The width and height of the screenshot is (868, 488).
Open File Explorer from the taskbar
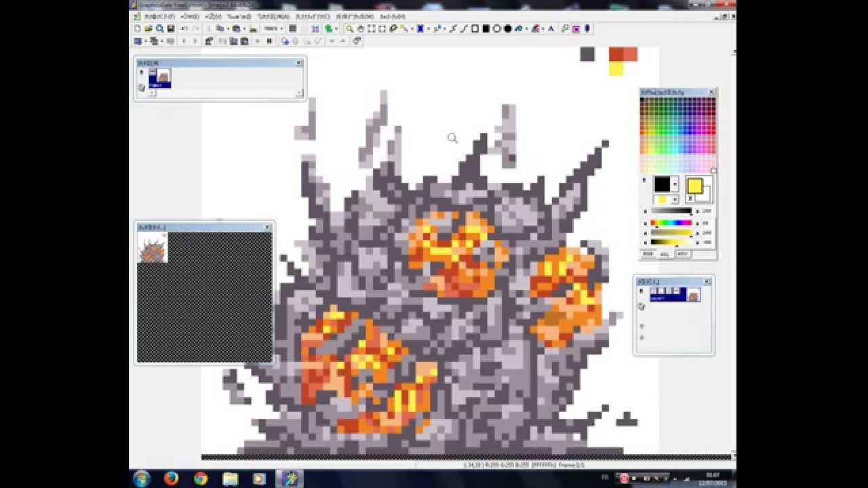coord(230,479)
